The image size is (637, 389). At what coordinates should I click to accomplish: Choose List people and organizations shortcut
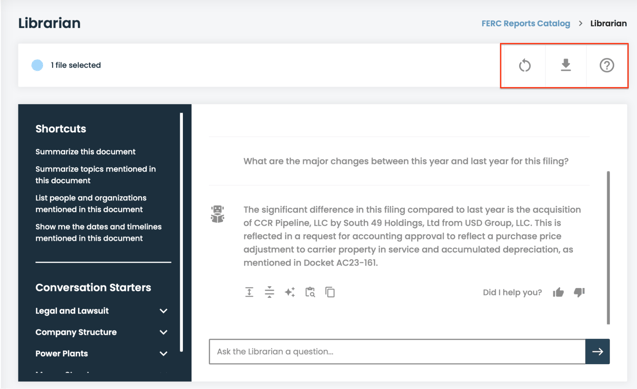91,203
